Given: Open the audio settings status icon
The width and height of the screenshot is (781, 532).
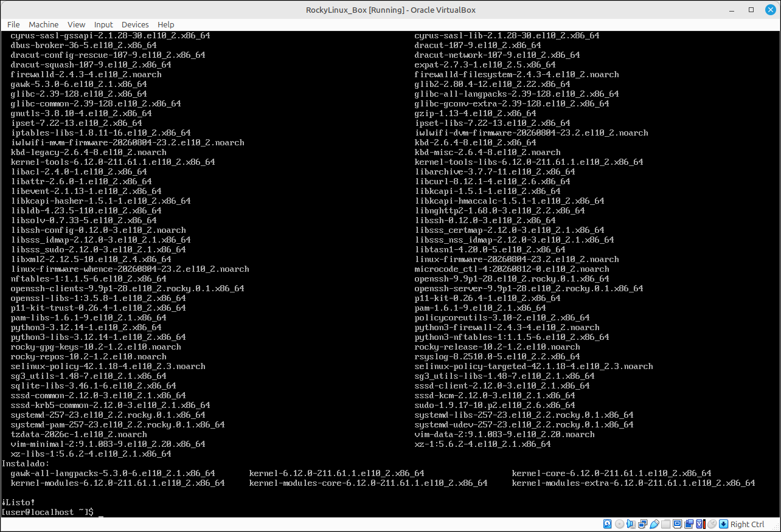Looking at the screenshot, I should coord(631,524).
